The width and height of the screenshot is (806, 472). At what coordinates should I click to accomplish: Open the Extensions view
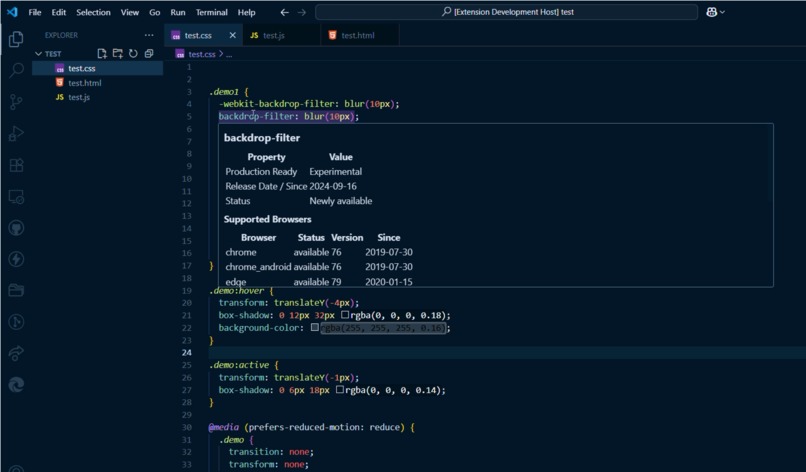point(16,165)
